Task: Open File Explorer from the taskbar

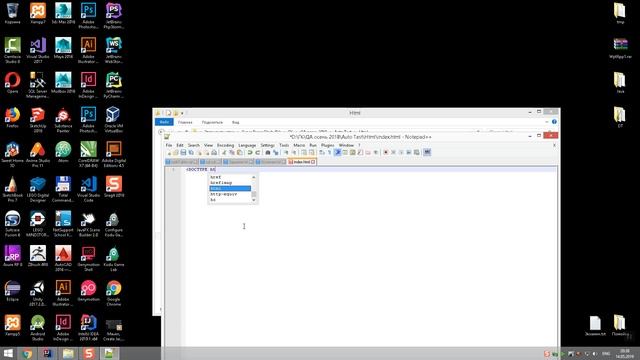Action: point(68,353)
